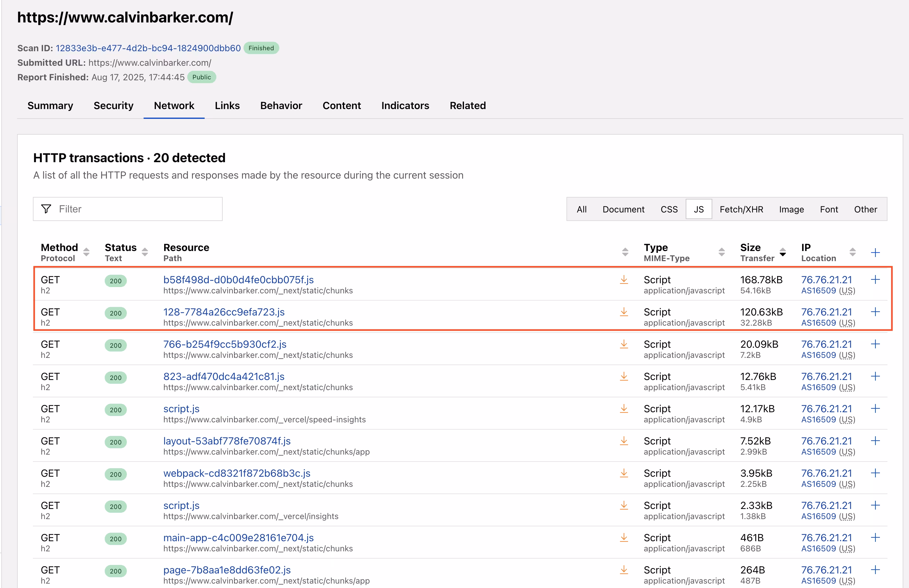Toggle the Fetch/XHR resource filter
The height and width of the screenshot is (588, 909).
741,209
